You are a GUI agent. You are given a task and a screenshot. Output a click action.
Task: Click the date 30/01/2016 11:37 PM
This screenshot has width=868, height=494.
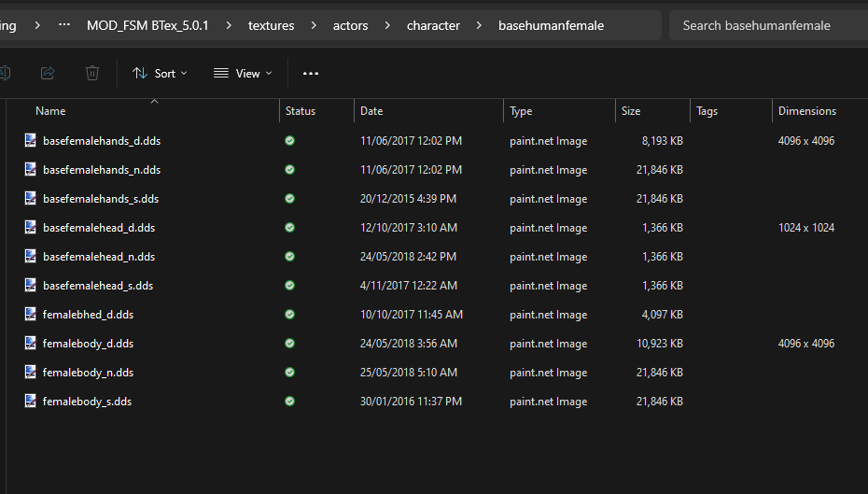pos(411,402)
